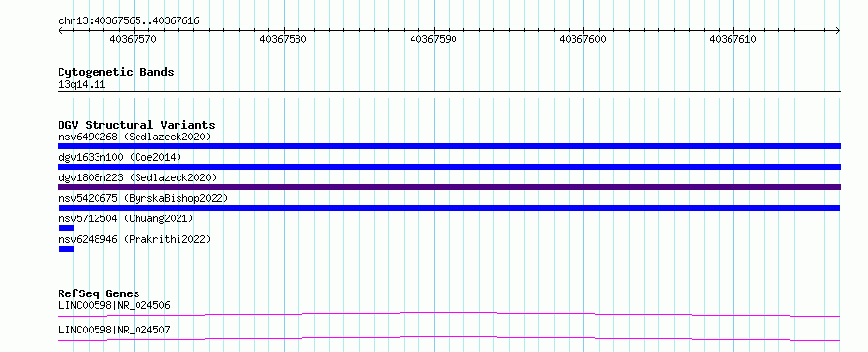Click the short blue bar for nsv5712504
The width and height of the screenshot is (868, 352).
(x=66, y=228)
